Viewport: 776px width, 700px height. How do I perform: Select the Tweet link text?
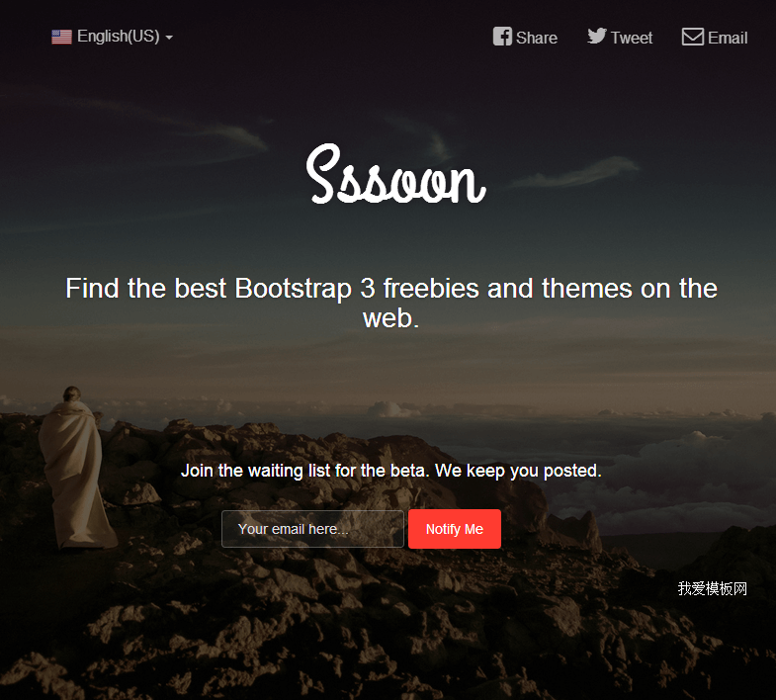click(x=632, y=38)
